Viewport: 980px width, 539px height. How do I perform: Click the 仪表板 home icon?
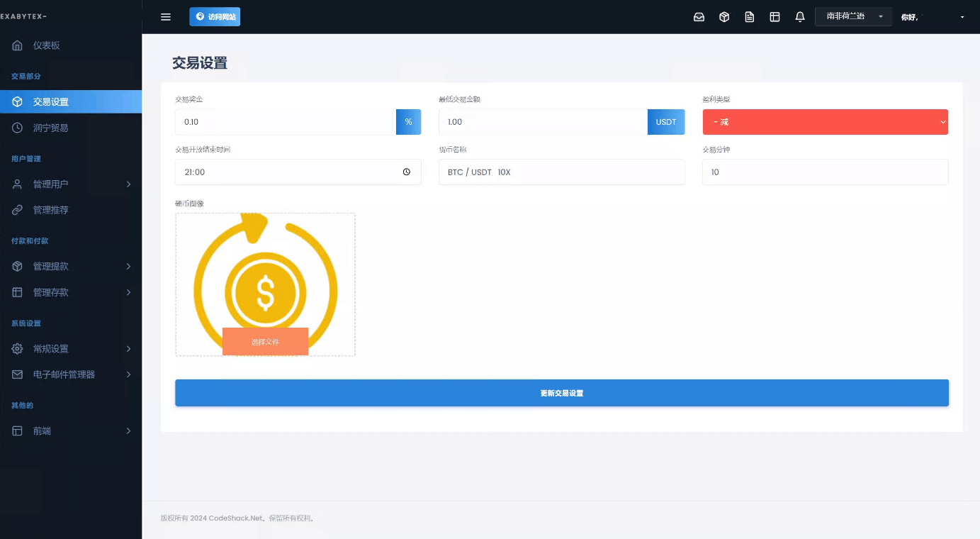click(18, 45)
